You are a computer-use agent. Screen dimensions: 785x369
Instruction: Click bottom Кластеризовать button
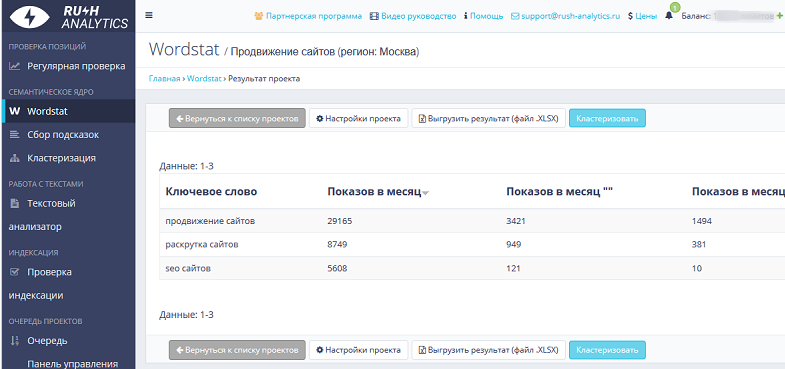pos(607,350)
